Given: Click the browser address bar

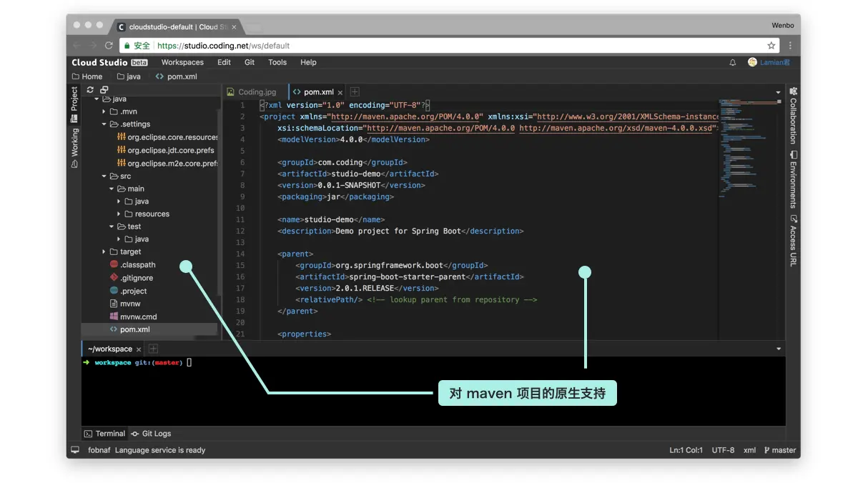Looking at the screenshot, I should click(x=449, y=45).
